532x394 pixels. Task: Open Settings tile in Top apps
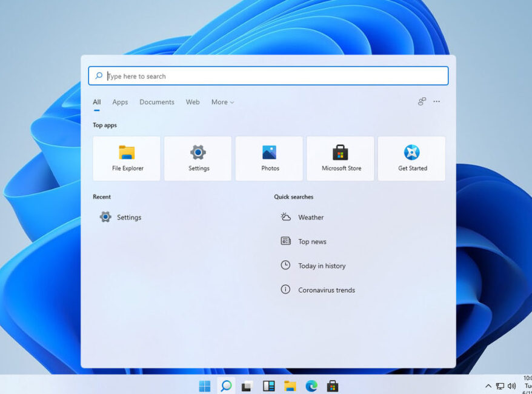point(198,158)
